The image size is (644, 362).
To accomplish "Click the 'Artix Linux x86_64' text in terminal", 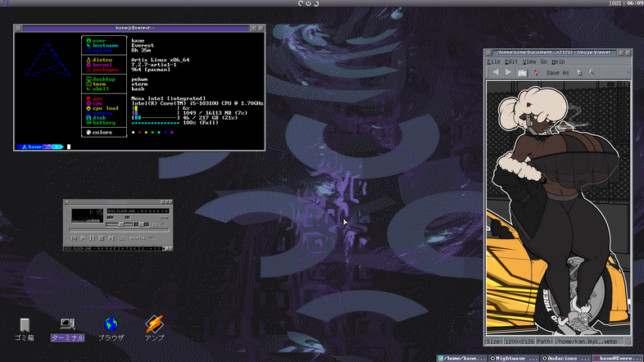I will point(160,60).
